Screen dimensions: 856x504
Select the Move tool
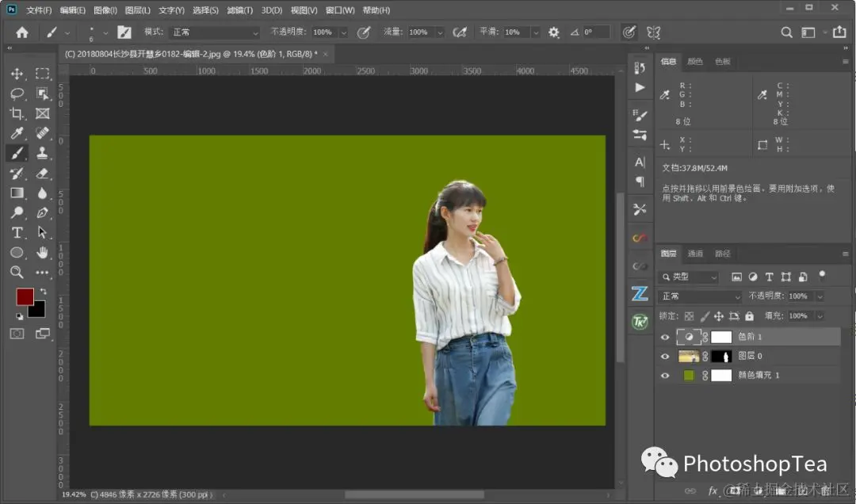(17, 74)
